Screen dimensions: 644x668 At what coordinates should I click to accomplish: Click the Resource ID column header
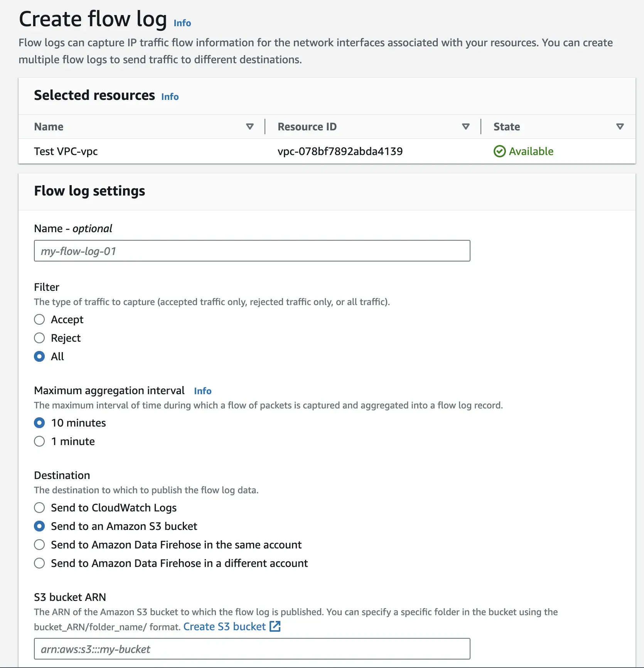[x=307, y=127]
